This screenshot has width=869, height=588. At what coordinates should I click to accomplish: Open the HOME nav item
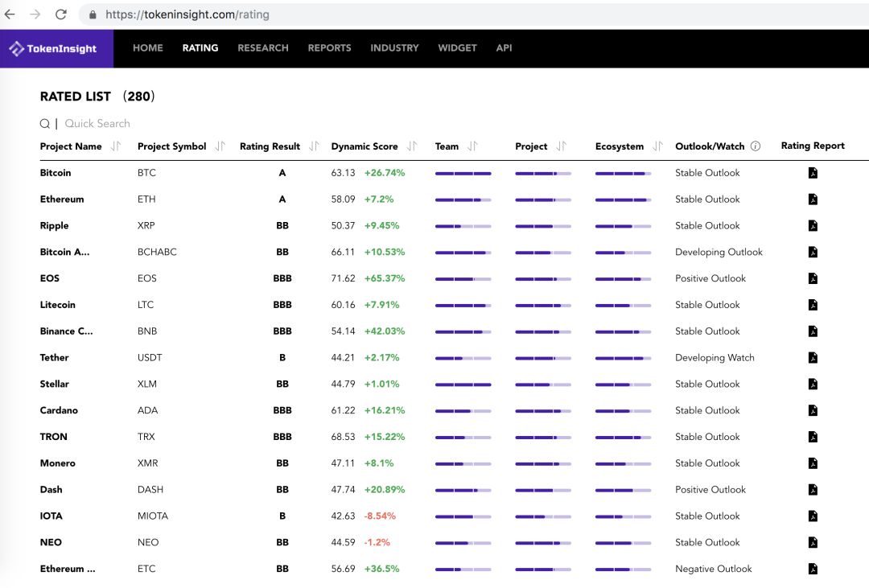click(x=148, y=48)
